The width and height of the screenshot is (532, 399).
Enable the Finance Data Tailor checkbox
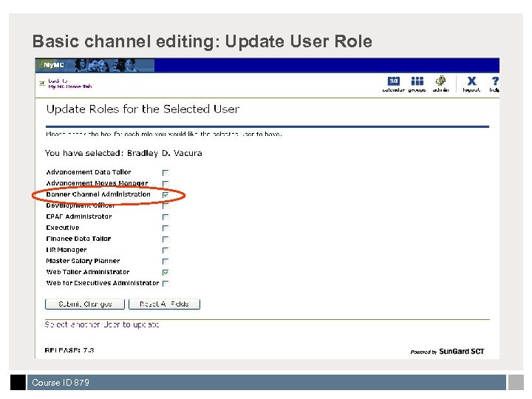pyautogui.click(x=166, y=239)
